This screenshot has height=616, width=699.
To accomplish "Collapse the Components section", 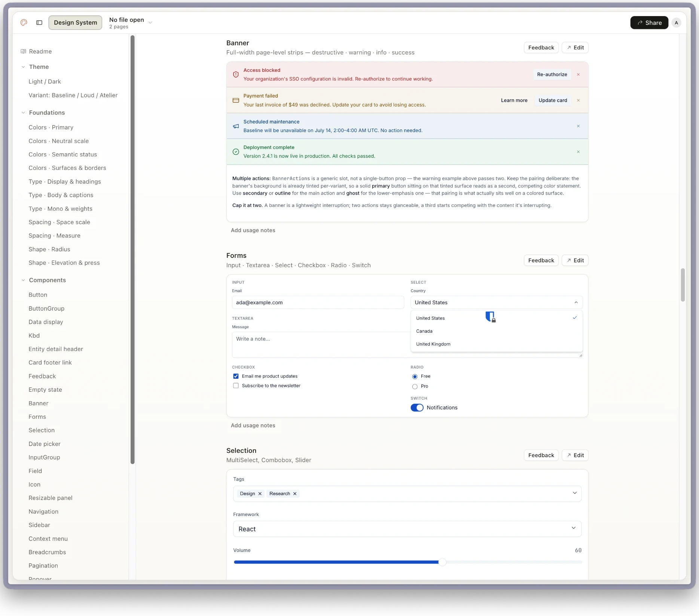I will click(23, 280).
